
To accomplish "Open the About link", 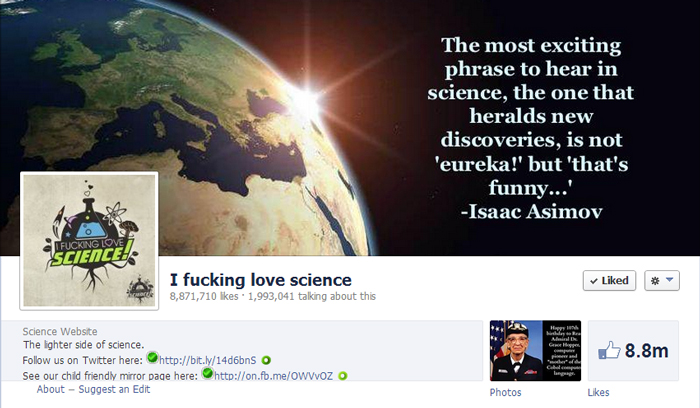I will 50,389.
